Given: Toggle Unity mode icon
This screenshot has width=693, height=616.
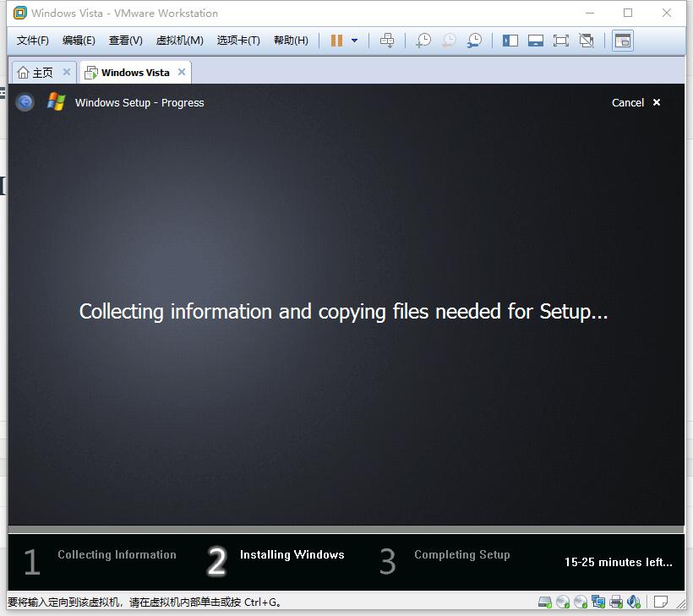Looking at the screenshot, I should pos(587,41).
